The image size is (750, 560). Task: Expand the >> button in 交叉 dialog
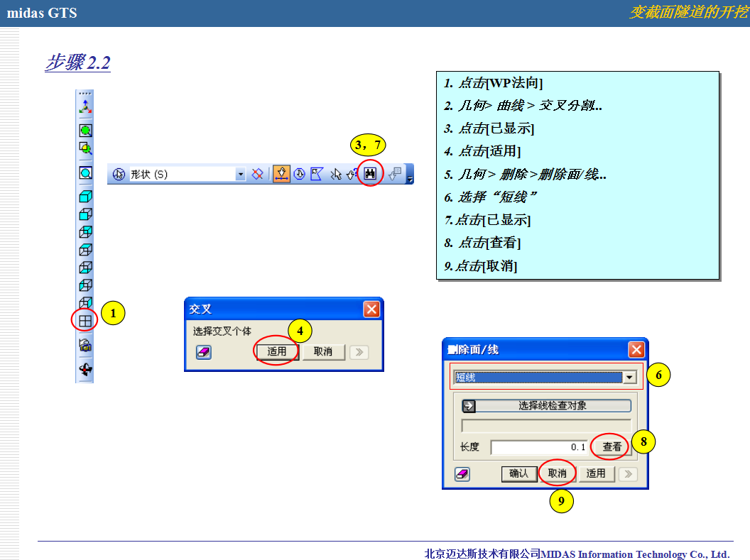coord(359,353)
